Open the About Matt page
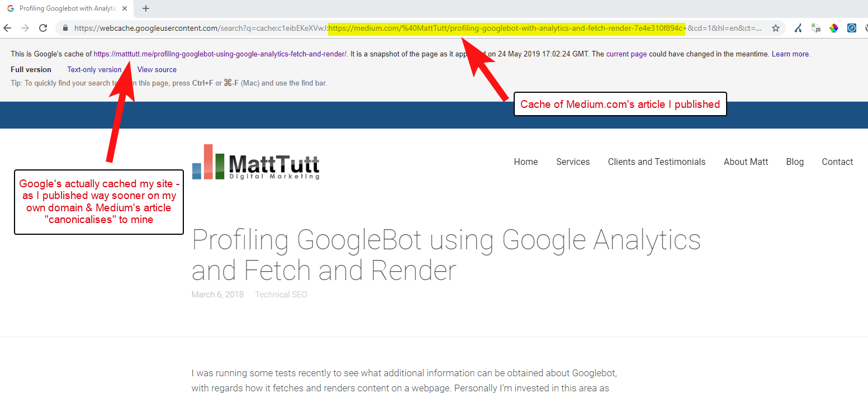The width and height of the screenshot is (868, 393). tap(746, 162)
